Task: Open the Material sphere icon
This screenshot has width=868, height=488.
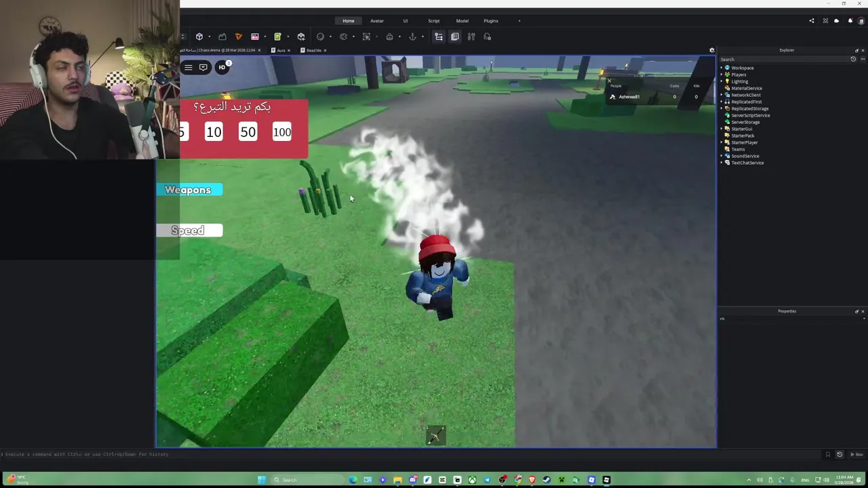Action: point(320,37)
